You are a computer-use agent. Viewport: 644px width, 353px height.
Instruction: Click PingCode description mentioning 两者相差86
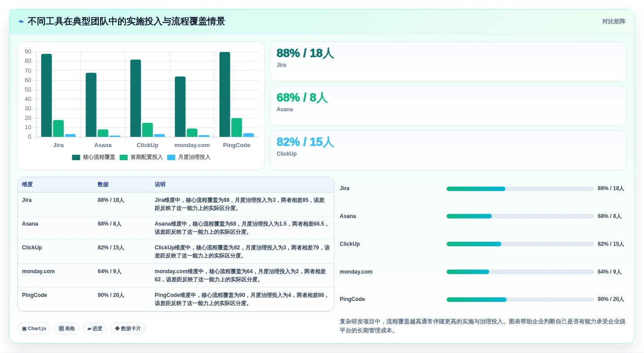(x=242, y=299)
